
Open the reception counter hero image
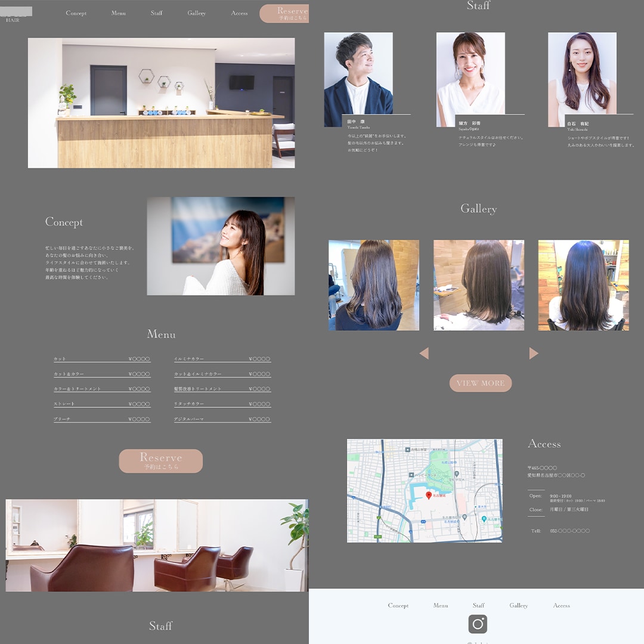(162, 103)
